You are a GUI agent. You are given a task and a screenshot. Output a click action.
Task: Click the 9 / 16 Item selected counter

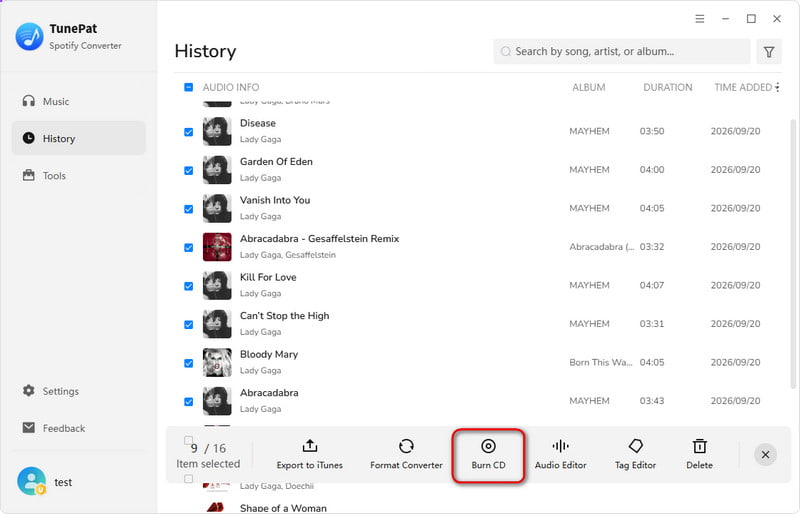tap(208, 456)
